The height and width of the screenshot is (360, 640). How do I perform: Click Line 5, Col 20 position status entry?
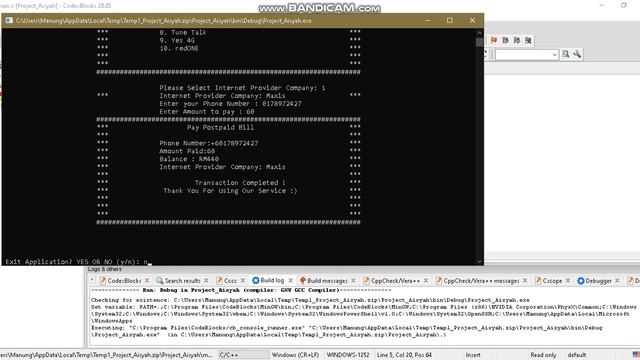[x=404, y=355]
